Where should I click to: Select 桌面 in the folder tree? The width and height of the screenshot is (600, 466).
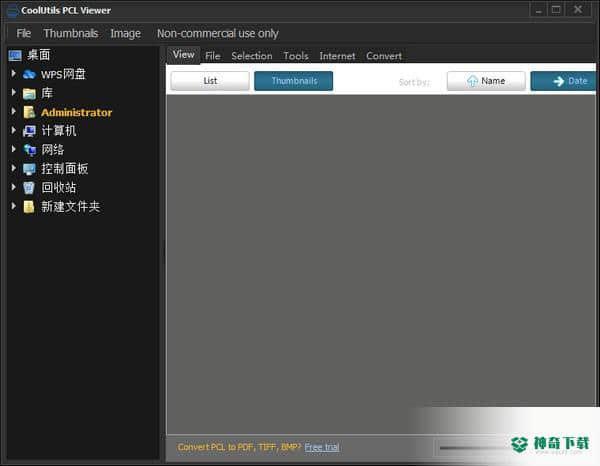pos(39,55)
